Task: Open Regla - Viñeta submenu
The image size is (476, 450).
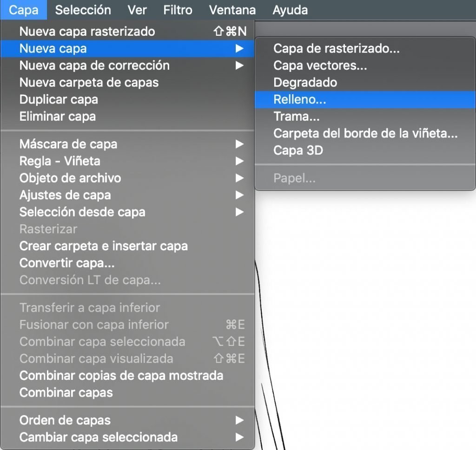Action: pyautogui.click(x=127, y=161)
